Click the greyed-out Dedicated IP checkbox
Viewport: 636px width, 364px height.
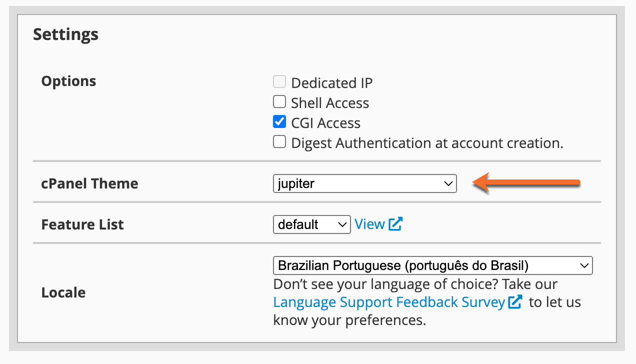click(279, 82)
